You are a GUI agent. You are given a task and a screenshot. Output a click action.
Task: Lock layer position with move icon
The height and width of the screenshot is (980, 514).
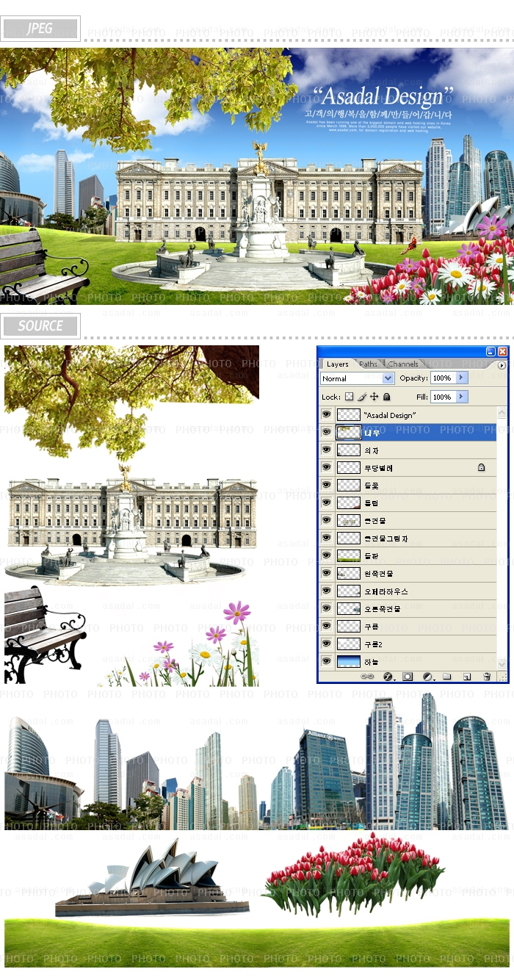374,397
